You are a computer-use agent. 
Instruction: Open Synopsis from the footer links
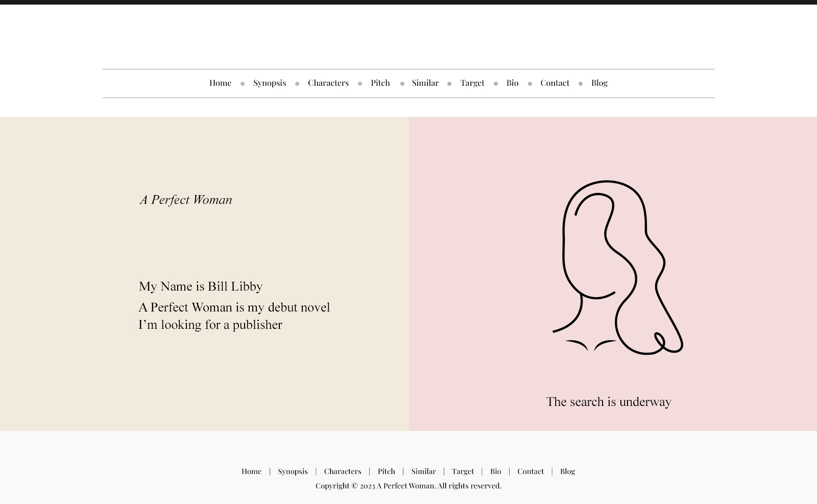(x=293, y=471)
